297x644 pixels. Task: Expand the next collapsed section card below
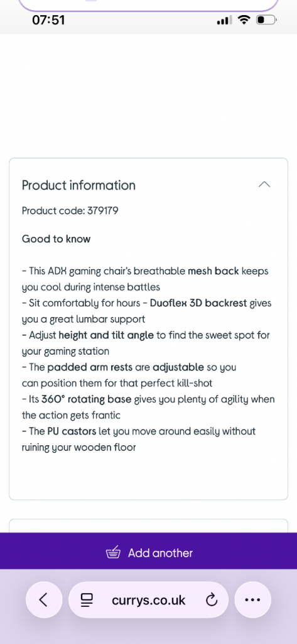148,526
